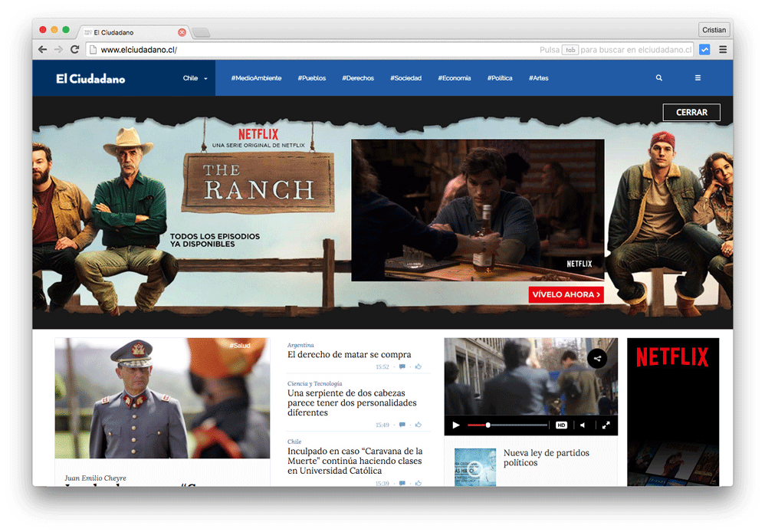Toggle HD quality on the video player
The image size is (765, 532).
[x=561, y=425]
